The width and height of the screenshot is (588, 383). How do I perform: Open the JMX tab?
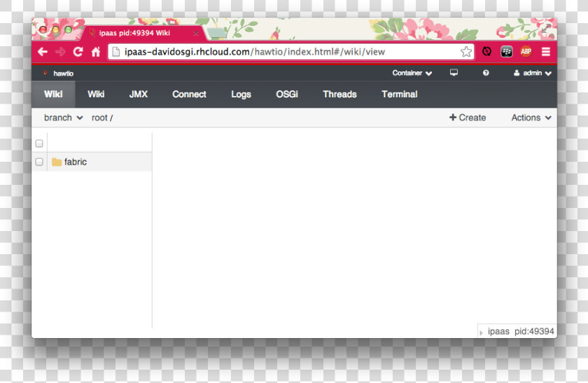point(139,95)
